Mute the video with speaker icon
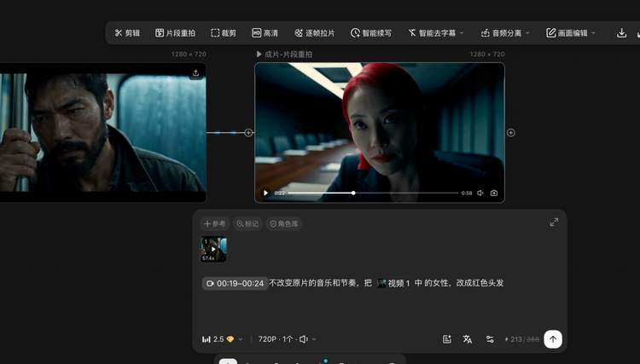The width and height of the screenshot is (640, 364). point(480,193)
